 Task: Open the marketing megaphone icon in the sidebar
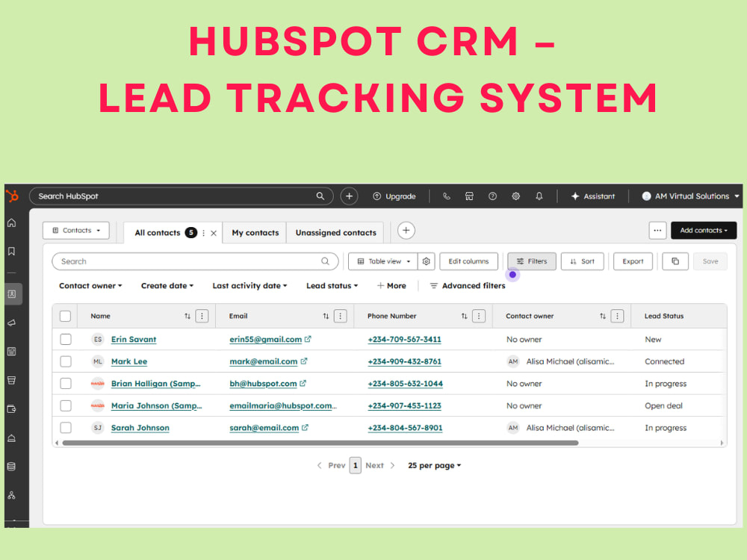pos(12,323)
